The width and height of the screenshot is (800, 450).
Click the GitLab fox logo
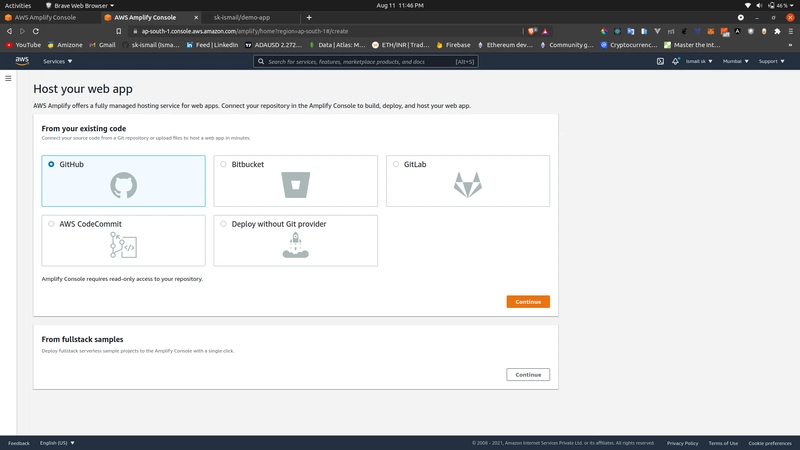(x=467, y=185)
